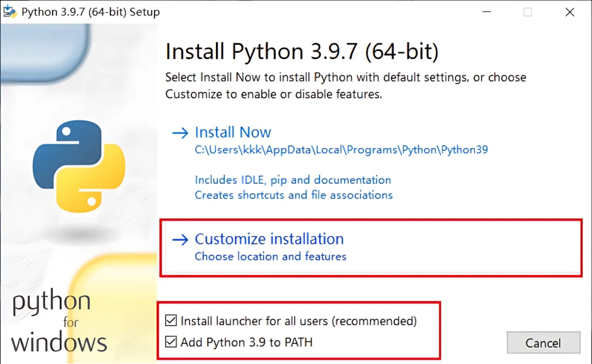Image resolution: width=592 pixels, height=364 pixels.
Task: Click the Add Python 3.9 to PATH label
Action: point(247,343)
